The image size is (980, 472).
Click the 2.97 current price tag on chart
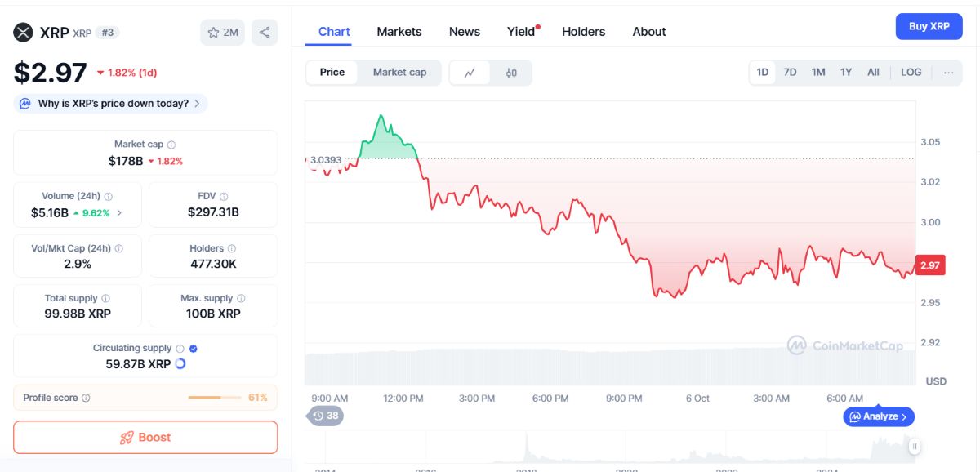930,265
